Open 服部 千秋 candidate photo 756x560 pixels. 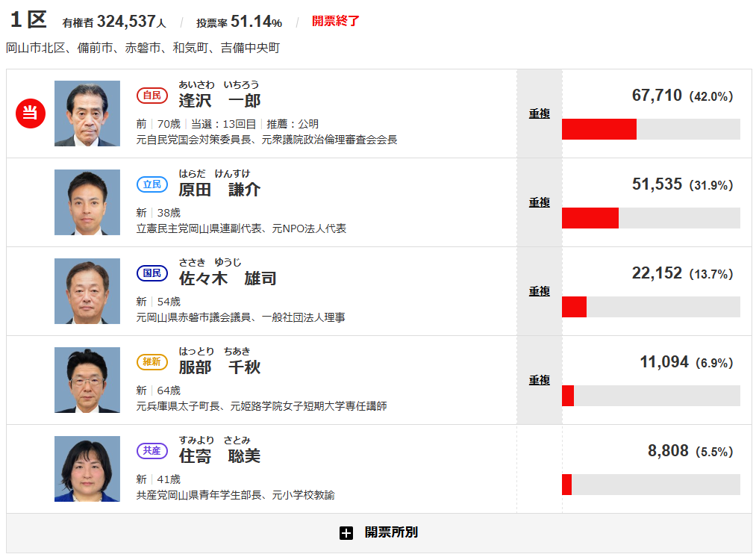tap(87, 380)
